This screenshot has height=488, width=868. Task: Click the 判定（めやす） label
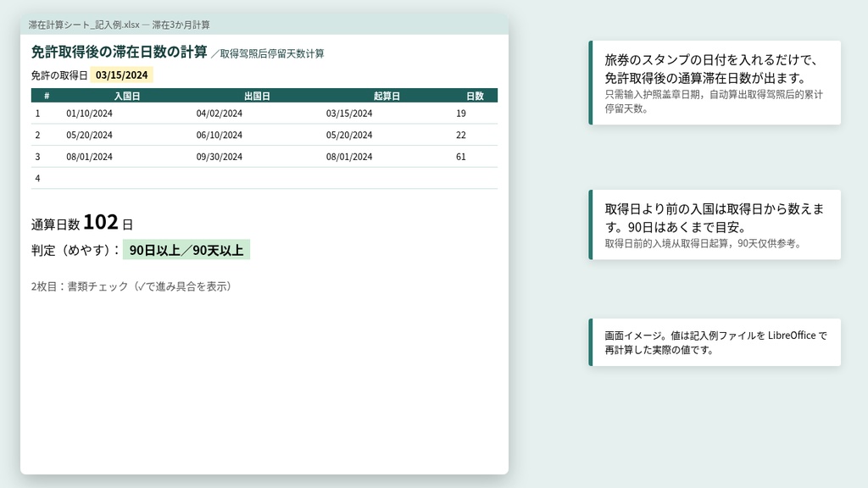click(x=75, y=250)
